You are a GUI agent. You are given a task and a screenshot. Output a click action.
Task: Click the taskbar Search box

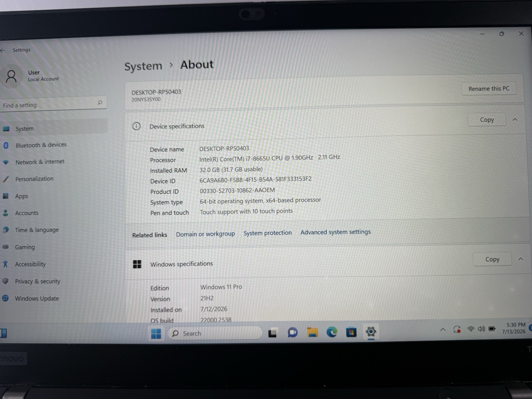click(x=215, y=333)
